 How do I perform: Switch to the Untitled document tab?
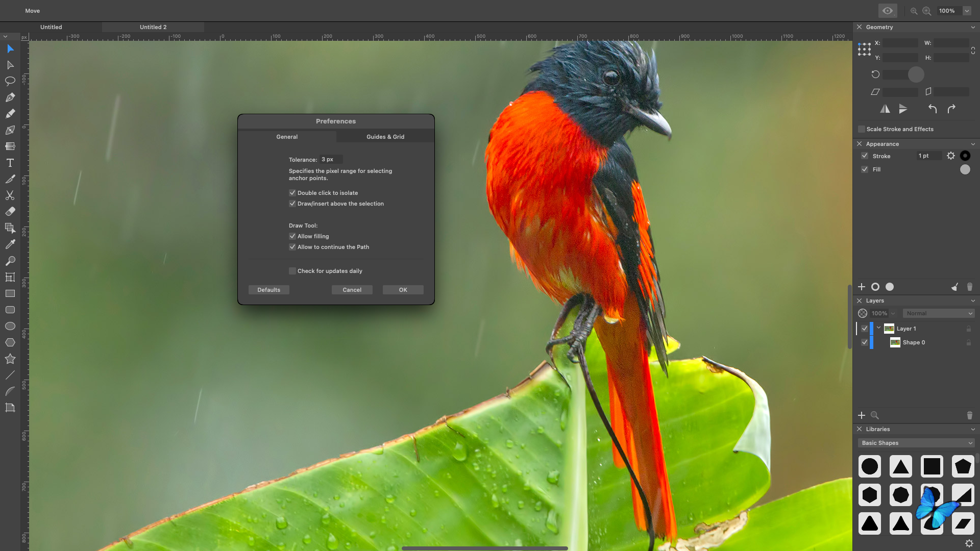[x=51, y=27]
